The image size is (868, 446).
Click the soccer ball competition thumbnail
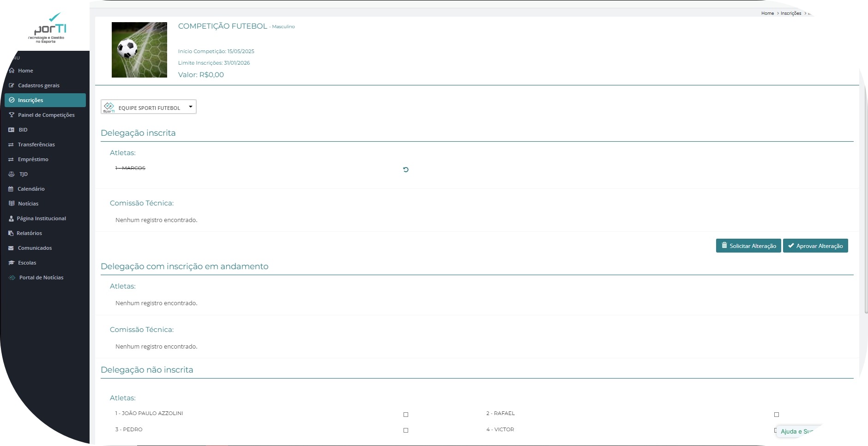click(139, 50)
